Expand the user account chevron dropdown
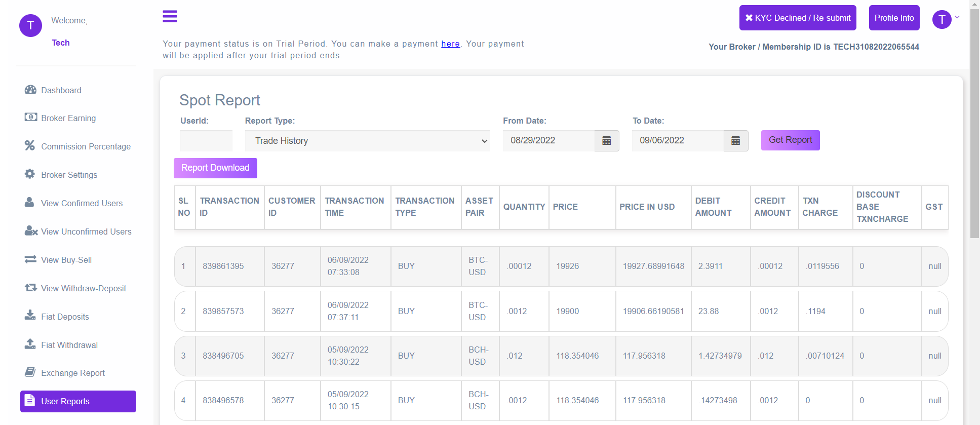 point(957,17)
